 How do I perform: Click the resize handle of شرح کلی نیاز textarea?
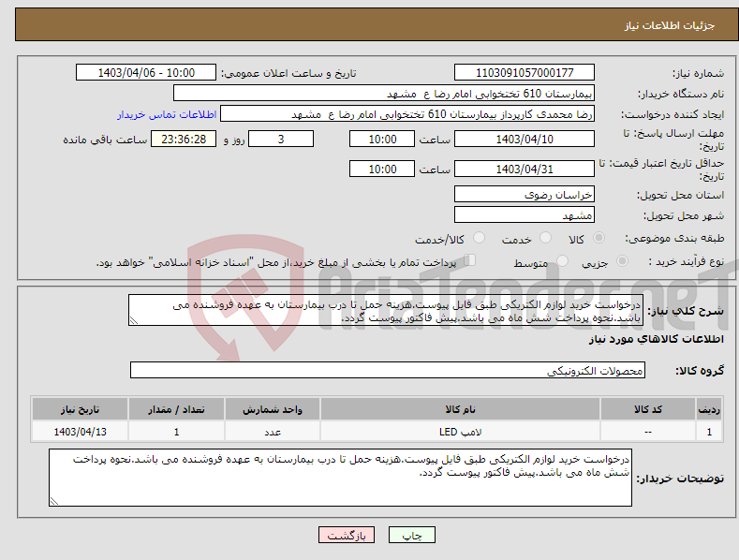pos(134,320)
